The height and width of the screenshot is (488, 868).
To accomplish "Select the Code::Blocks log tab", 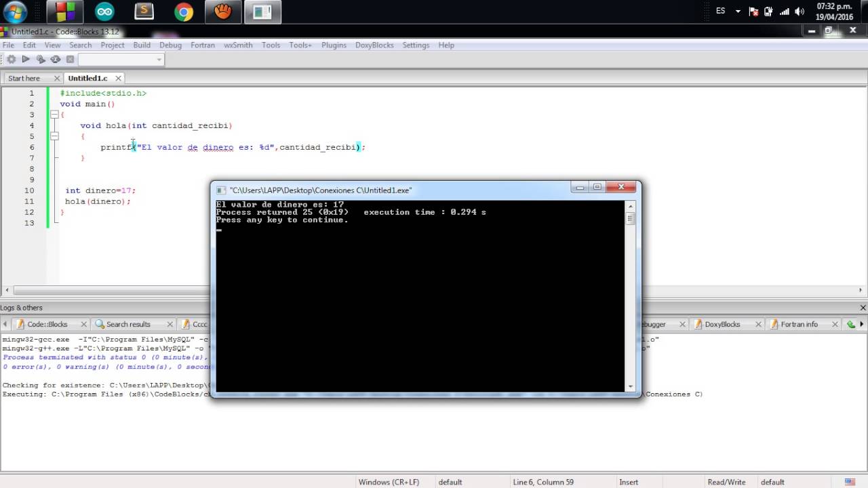I will [x=47, y=325].
